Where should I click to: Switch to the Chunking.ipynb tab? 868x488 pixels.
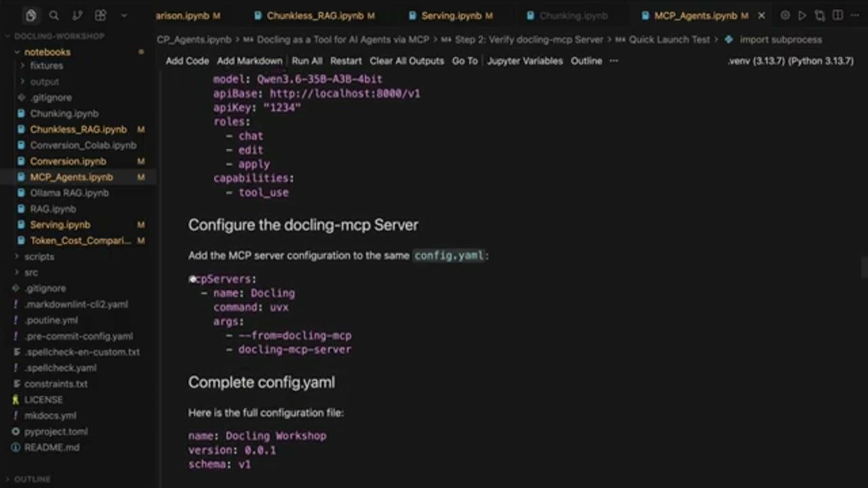point(573,15)
